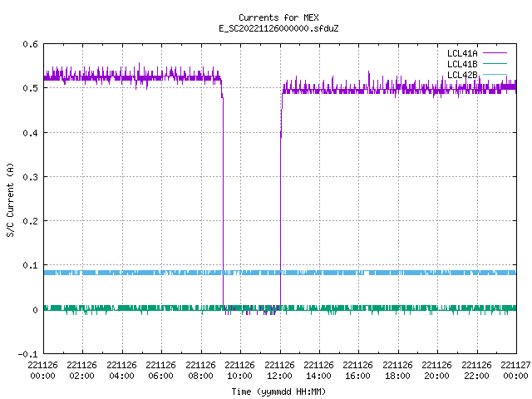Image resolution: width=532 pixels, height=399 pixels.
Task: Click the LCL42B legend label
Action: click(462, 75)
